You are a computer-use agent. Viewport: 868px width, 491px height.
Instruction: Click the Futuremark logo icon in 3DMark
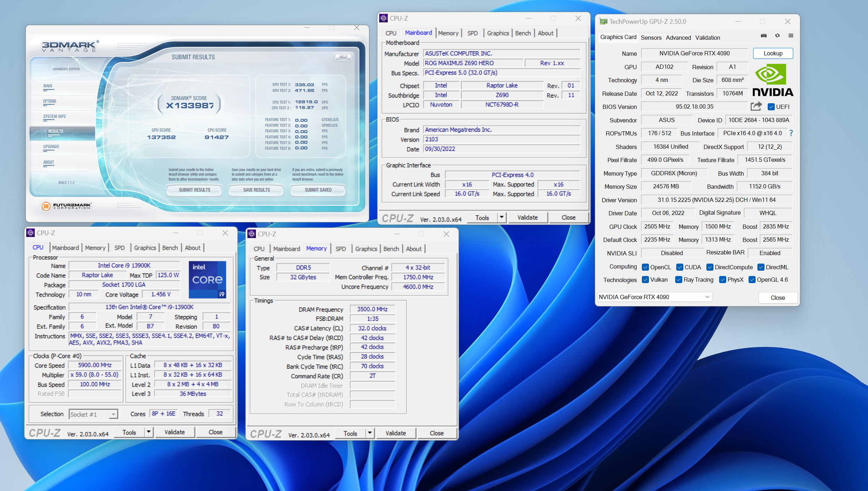coord(46,206)
